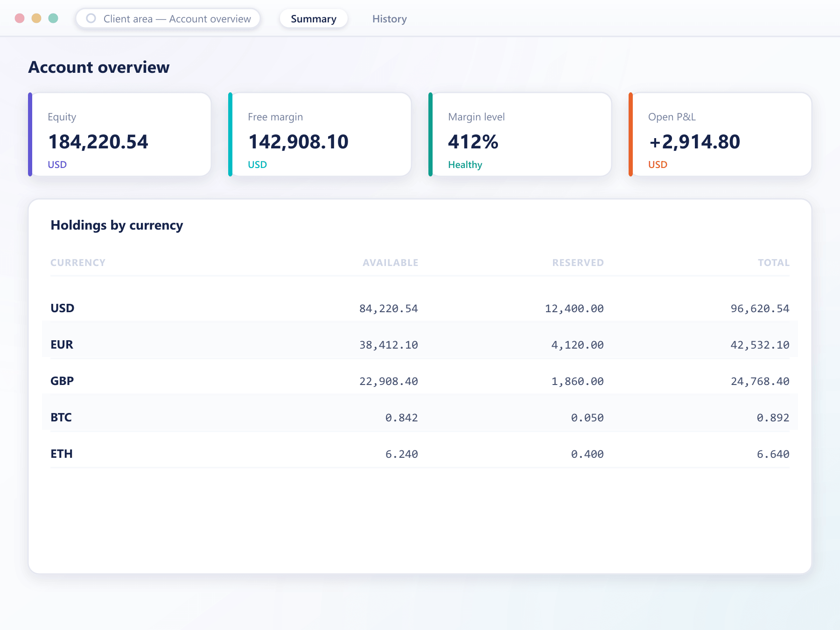Click ETH reserved amount 0.400

click(x=588, y=454)
